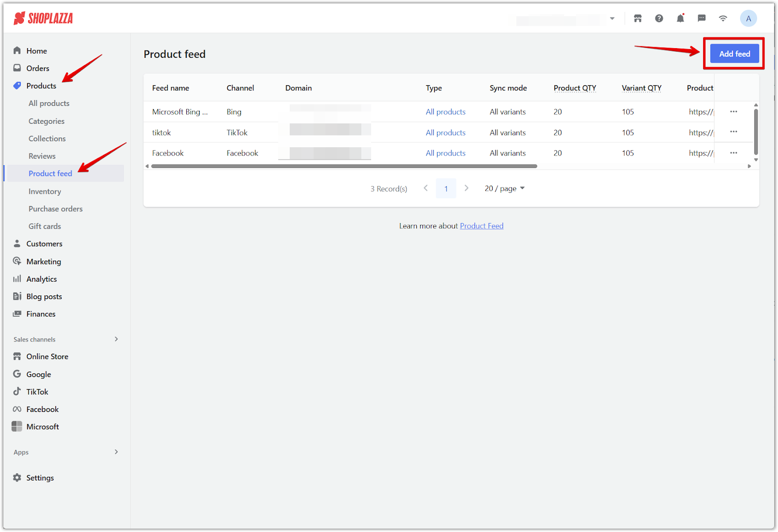Open Marketing in sidebar
The image size is (778, 532).
44,261
